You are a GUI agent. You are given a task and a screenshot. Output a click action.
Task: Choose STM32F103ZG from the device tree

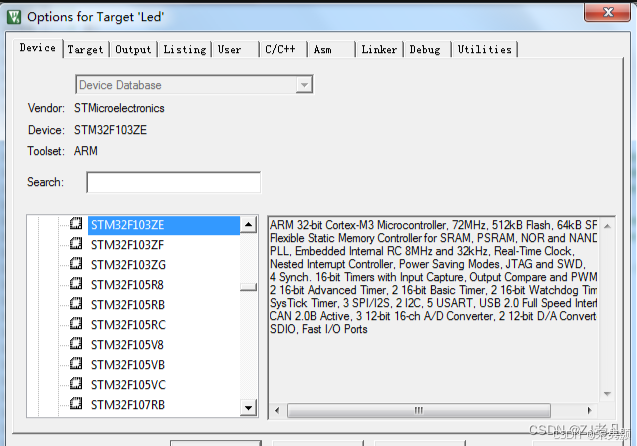(128, 265)
